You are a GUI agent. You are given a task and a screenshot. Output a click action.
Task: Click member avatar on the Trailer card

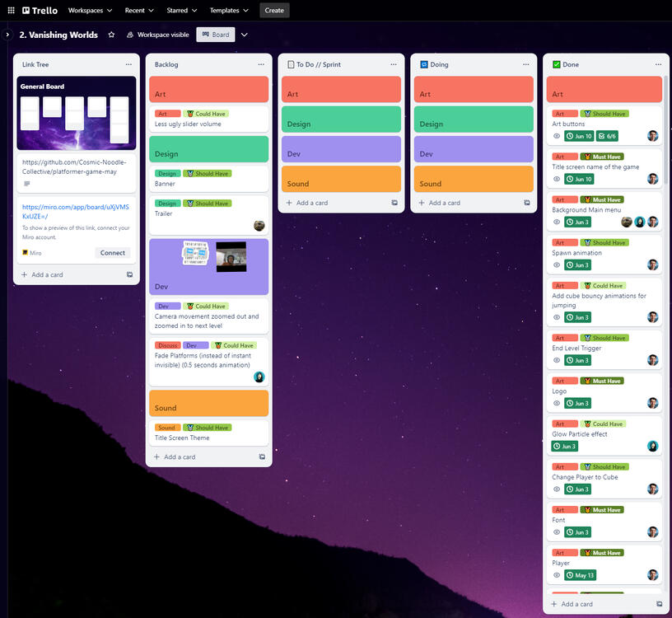click(259, 226)
